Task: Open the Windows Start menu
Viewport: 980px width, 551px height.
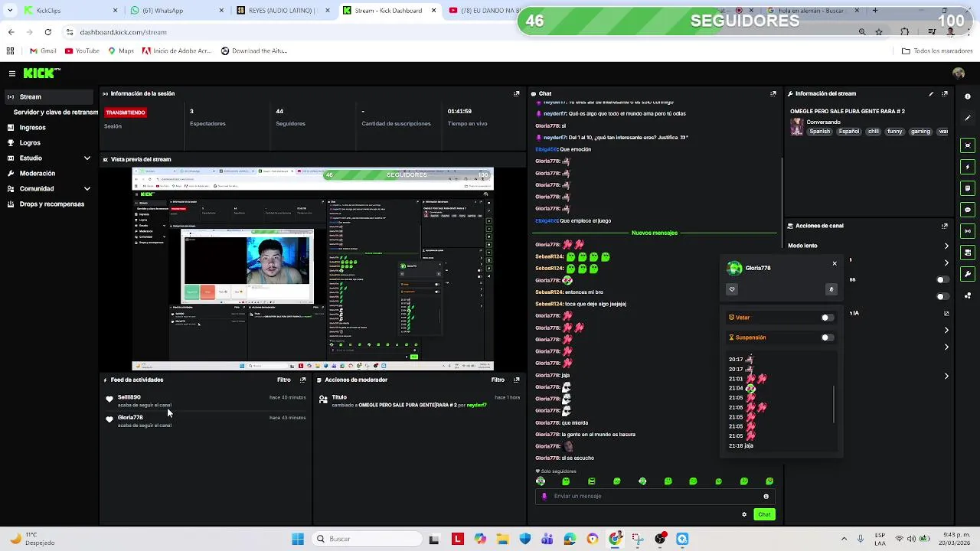Action: pos(298,539)
